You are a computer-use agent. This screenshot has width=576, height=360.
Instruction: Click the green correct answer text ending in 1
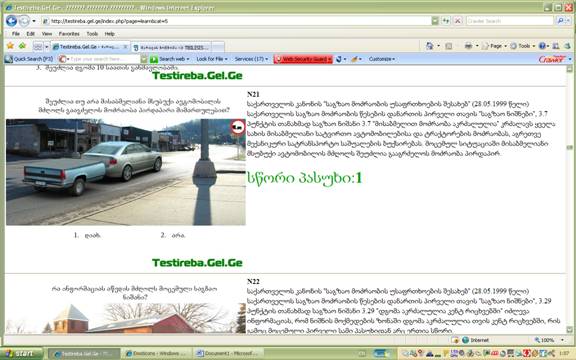(x=305, y=179)
